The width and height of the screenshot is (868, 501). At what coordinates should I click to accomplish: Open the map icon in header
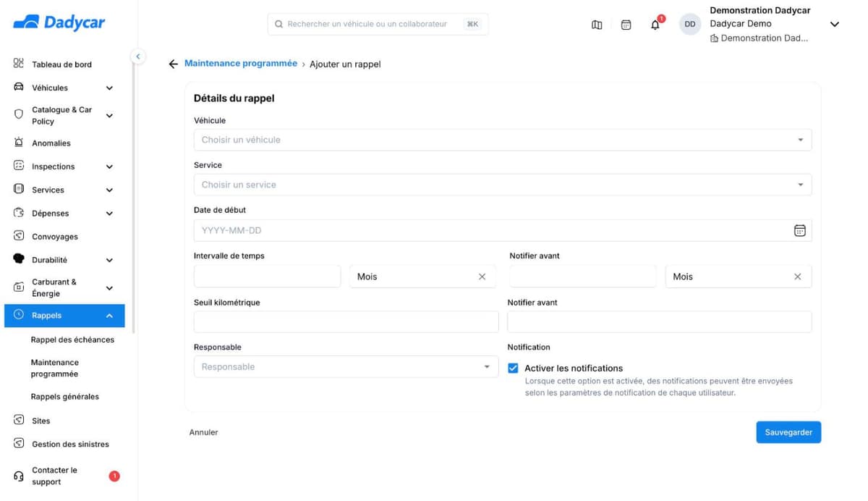[x=597, y=25]
